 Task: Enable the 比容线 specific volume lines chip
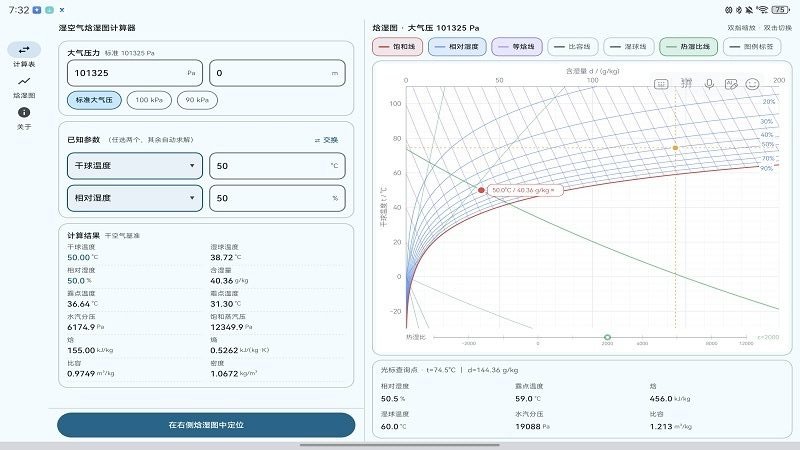tap(572, 46)
